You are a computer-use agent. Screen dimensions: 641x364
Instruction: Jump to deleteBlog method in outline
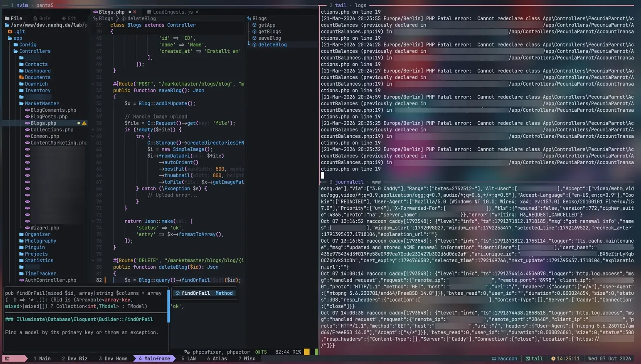[270, 45]
